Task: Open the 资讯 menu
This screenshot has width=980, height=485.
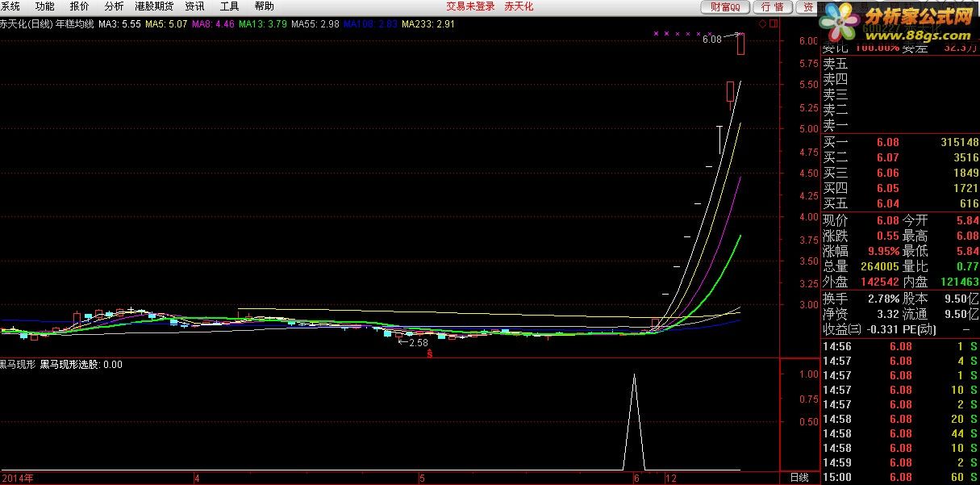Action: tap(194, 6)
